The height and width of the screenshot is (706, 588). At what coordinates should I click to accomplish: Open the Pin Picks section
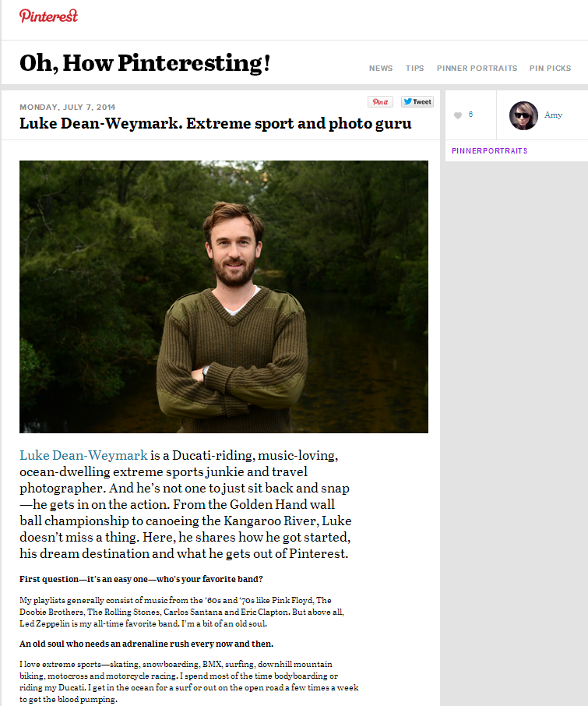(x=550, y=69)
